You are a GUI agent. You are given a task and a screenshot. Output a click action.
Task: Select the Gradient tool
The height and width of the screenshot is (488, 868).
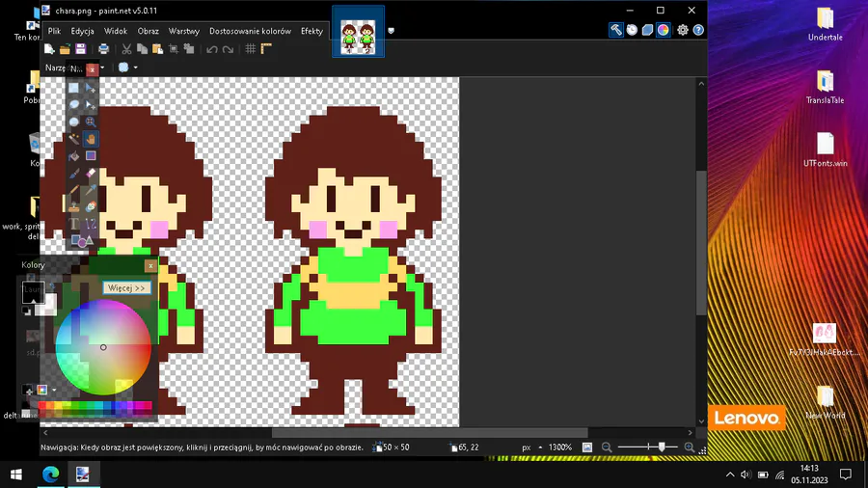(91, 156)
